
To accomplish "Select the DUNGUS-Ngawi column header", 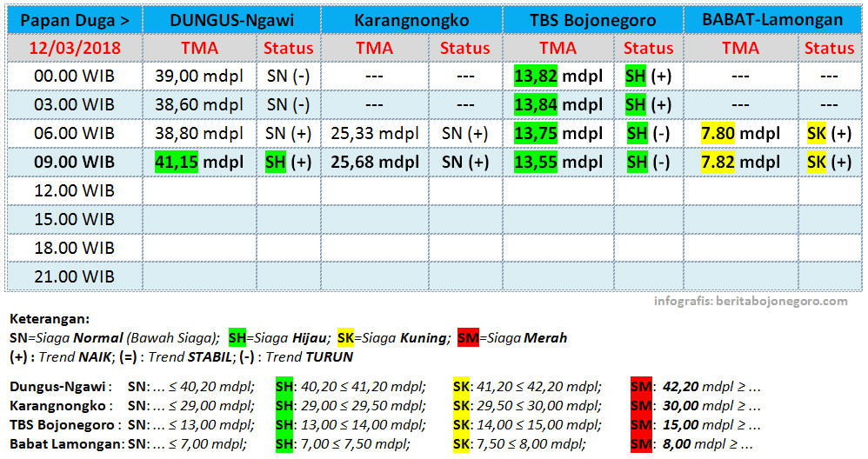I will coord(231,19).
